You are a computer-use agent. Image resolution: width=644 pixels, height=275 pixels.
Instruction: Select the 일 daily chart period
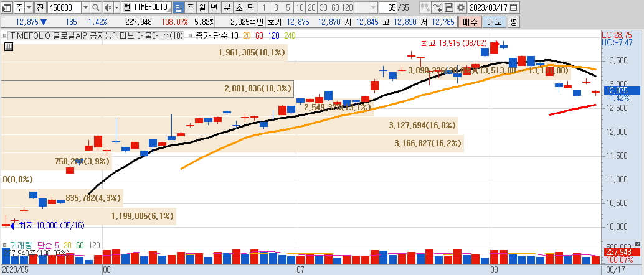pyautogui.click(x=179, y=7)
